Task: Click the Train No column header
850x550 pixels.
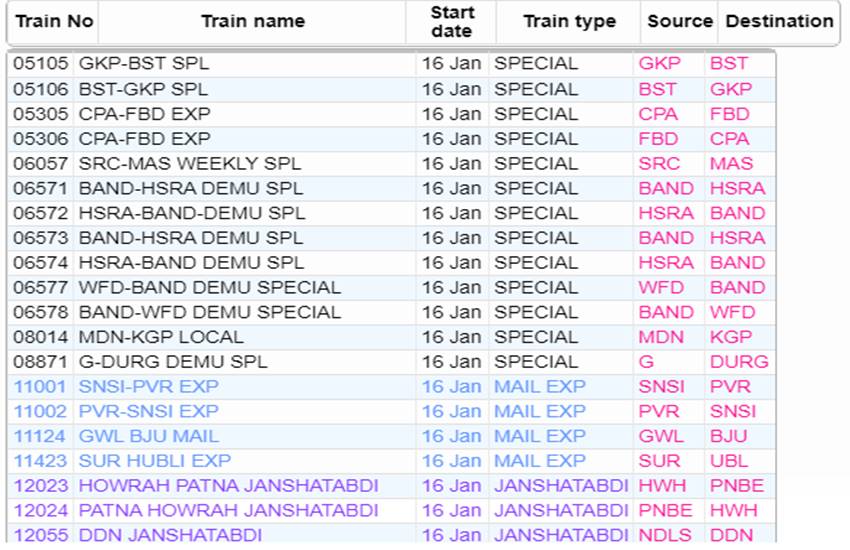Action: tap(54, 21)
